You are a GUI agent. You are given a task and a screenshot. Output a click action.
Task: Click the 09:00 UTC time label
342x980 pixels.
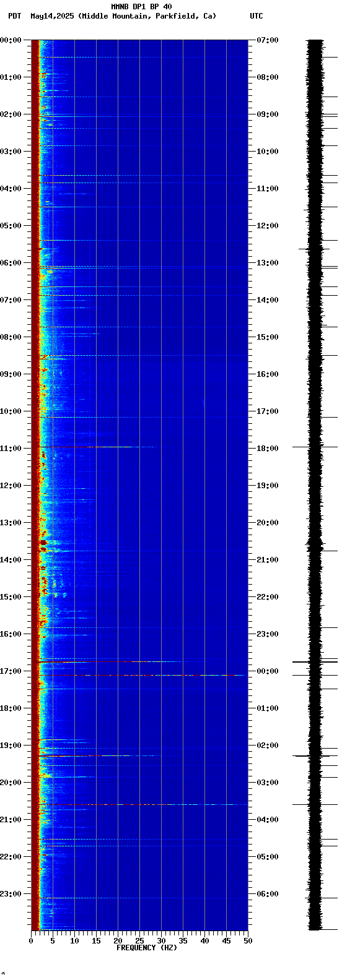point(268,114)
